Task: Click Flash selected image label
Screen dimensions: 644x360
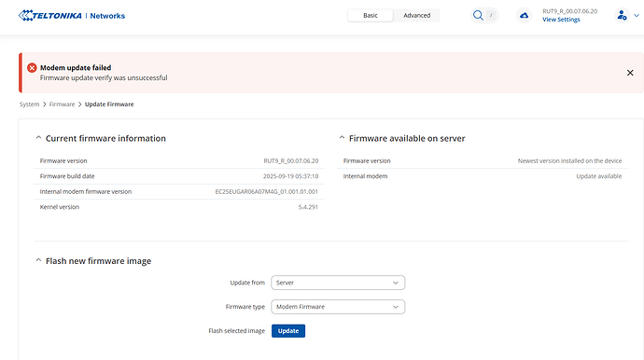Action: (236, 331)
